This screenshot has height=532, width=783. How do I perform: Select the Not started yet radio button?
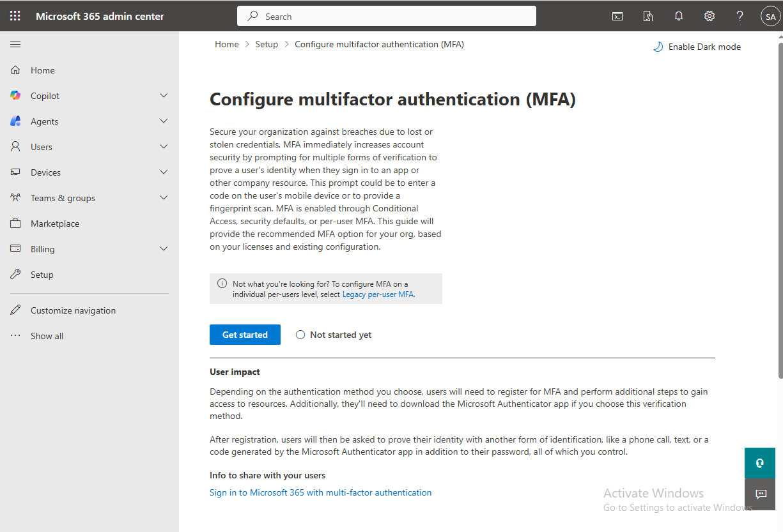tap(300, 335)
